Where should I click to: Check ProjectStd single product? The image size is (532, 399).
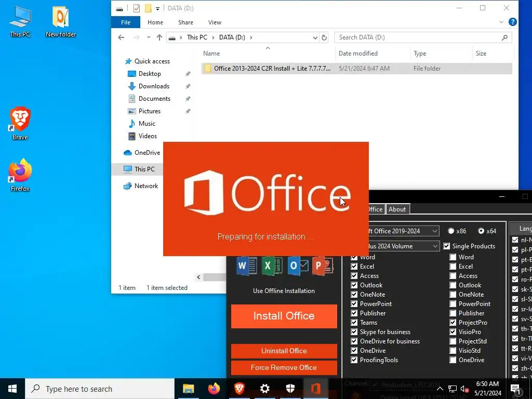coord(453,341)
